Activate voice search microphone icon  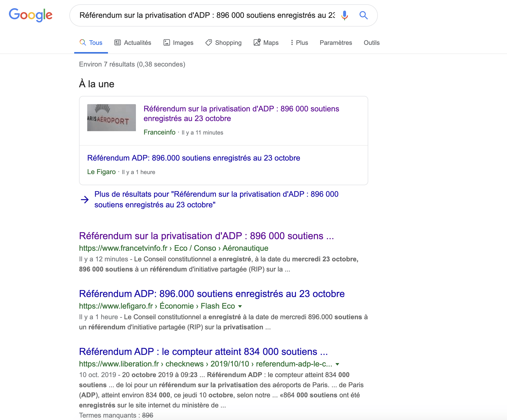pos(345,15)
